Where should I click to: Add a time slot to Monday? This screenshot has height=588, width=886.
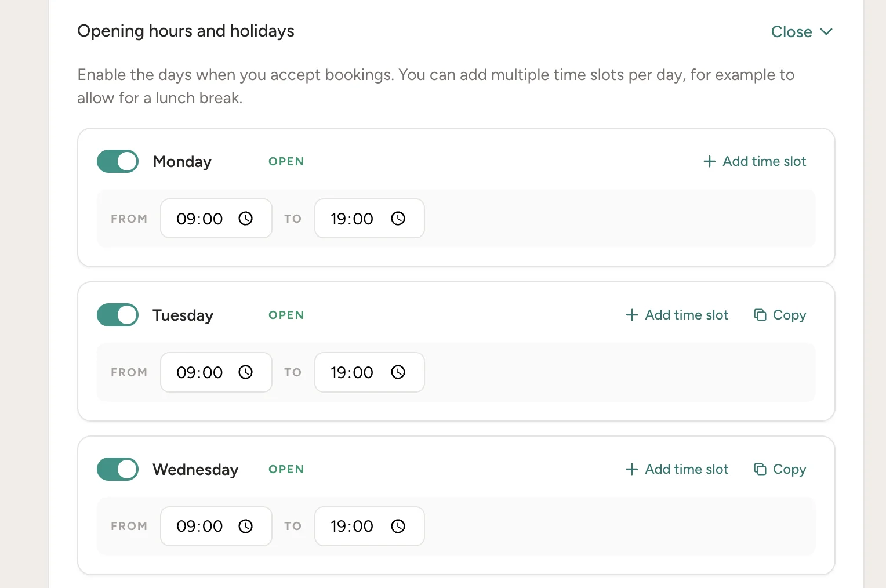pos(754,161)
